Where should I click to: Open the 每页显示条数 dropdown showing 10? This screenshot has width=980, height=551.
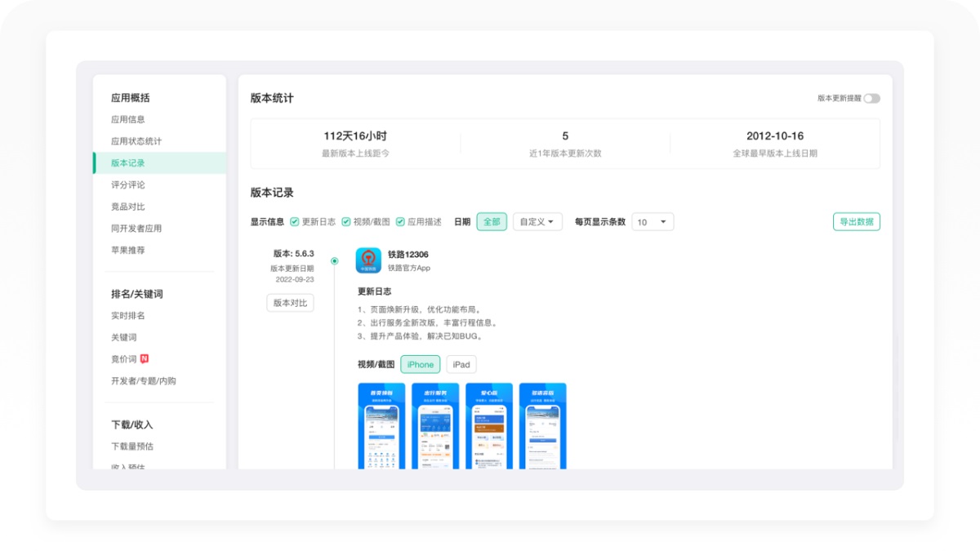(x=653, y=222)
